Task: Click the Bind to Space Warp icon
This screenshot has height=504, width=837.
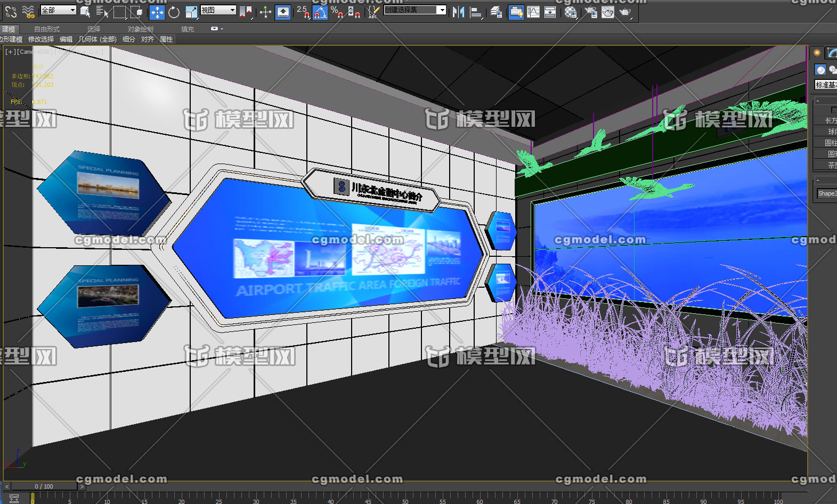Action: click(x=28, y=12)
